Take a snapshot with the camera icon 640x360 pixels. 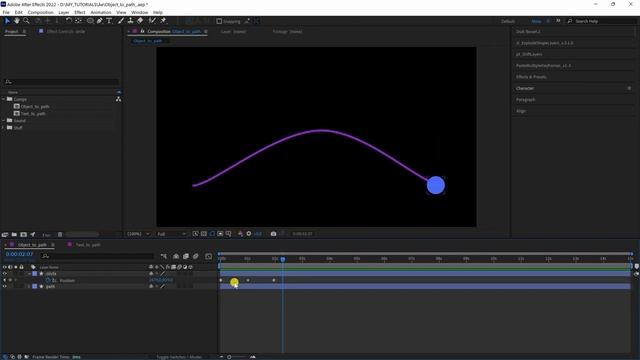(273, 233)
